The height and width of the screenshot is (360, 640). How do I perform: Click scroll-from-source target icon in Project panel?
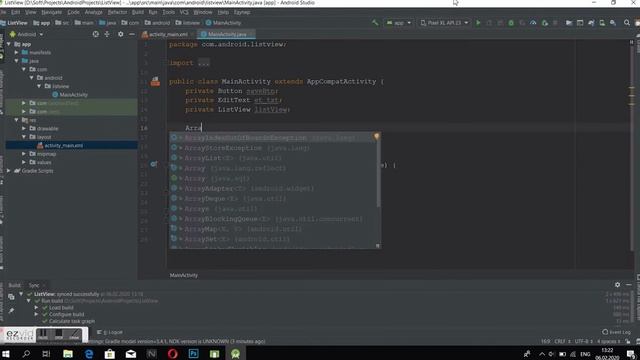[x=96, y=34]
